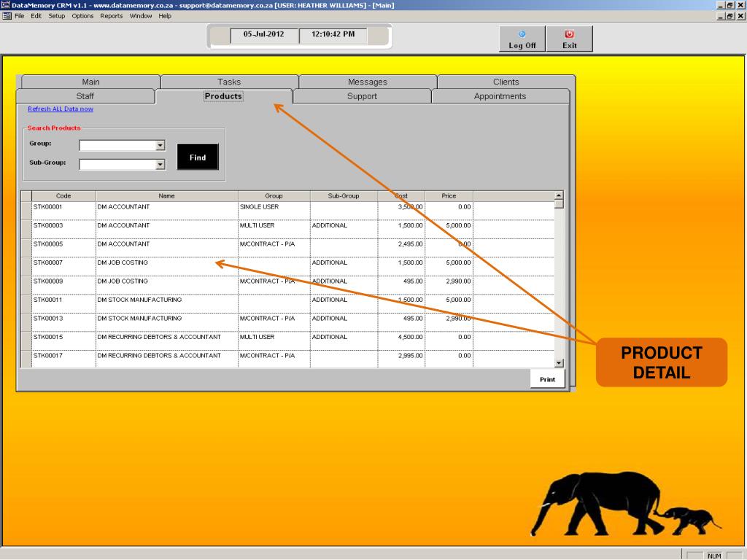Switch to the Support tab
This screenshot has height=560, width=747.
pyautogui.click(x=362, y=96)
